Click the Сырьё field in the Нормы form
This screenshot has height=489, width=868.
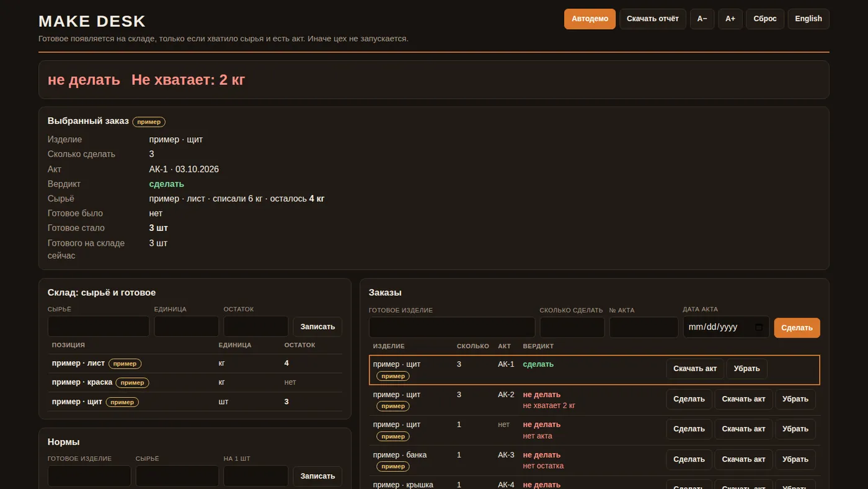click(x=177, y=476)
